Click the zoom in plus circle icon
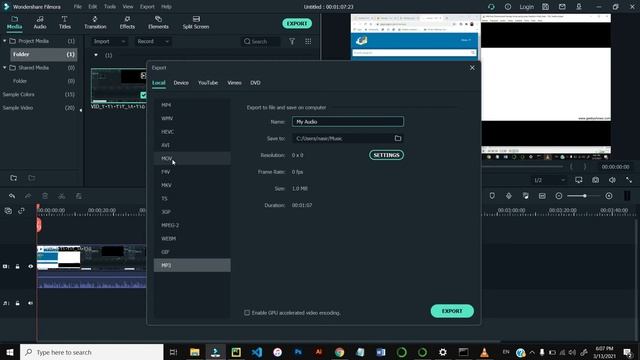 click(609, 196)
